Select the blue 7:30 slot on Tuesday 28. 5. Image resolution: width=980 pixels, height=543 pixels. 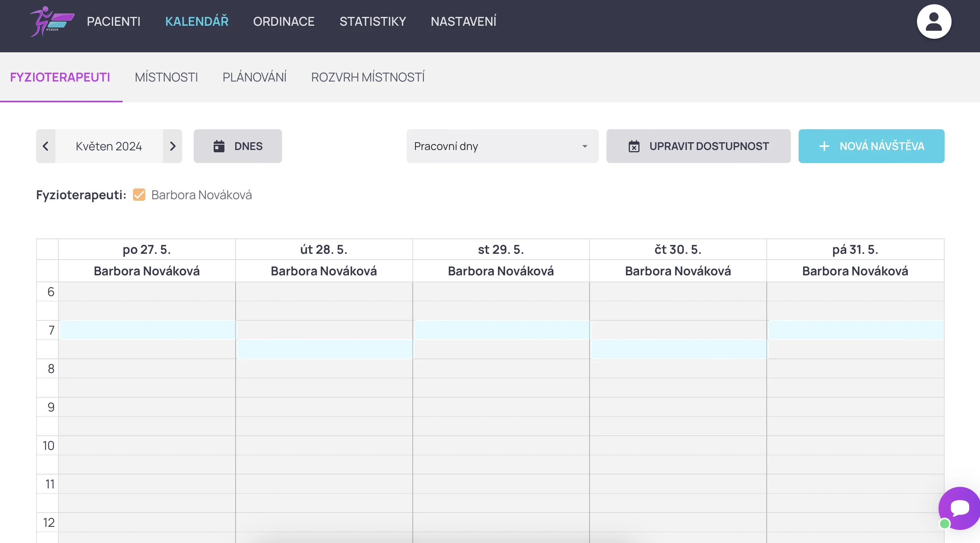(x=325, y=349)
